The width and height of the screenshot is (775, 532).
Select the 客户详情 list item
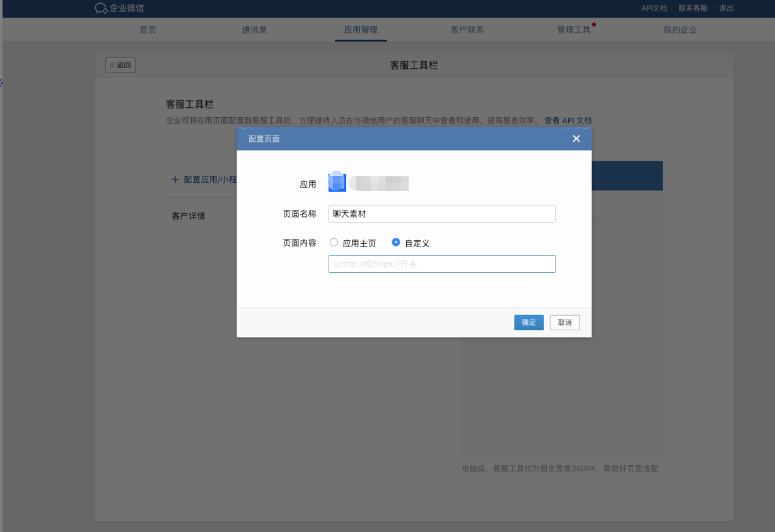tap(189, 216)
